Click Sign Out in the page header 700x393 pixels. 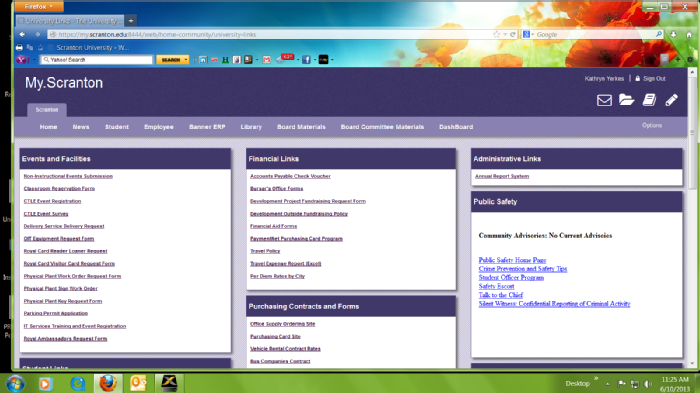coord(654,79)
